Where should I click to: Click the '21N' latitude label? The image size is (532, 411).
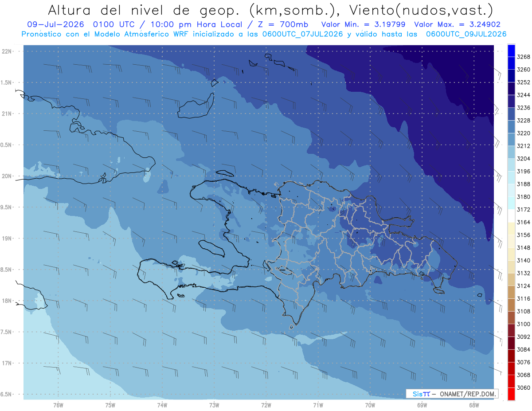[8, 114]
